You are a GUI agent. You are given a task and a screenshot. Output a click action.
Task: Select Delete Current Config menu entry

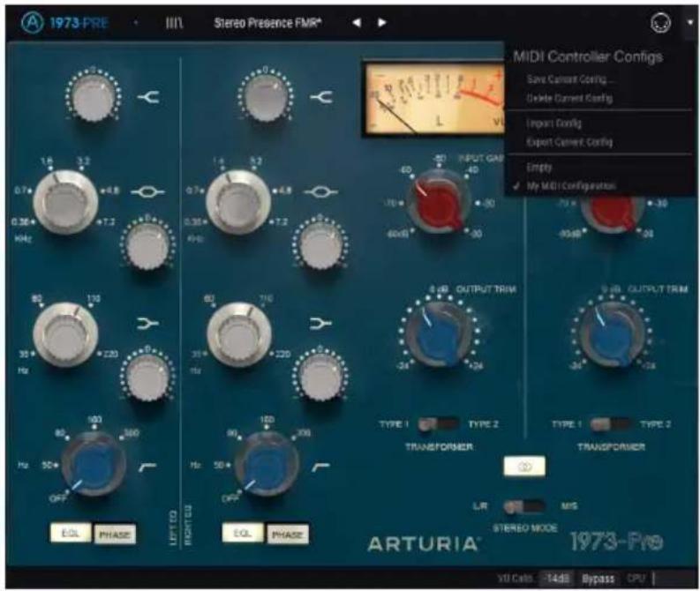click(569, 98)
